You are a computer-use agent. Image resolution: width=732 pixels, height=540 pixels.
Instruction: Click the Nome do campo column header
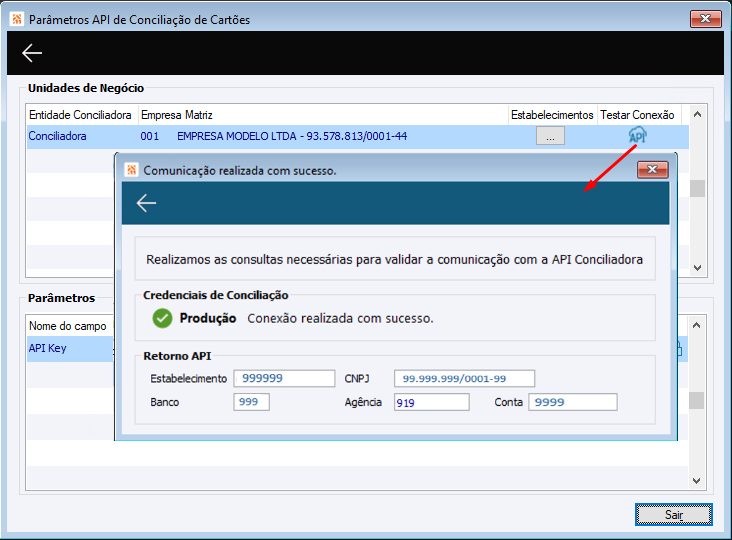point(68,326)
